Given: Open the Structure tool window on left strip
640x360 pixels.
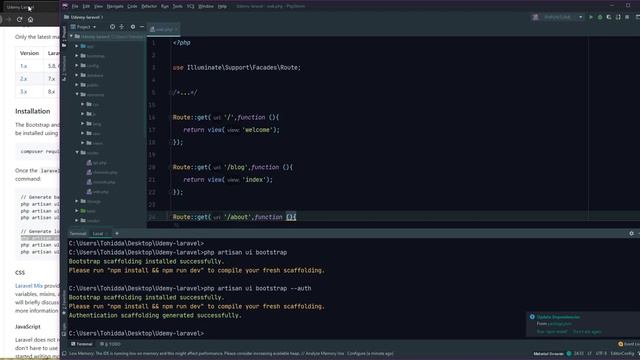Looking at the screenshot, I should pyautogui.click(x=64, y=68).
